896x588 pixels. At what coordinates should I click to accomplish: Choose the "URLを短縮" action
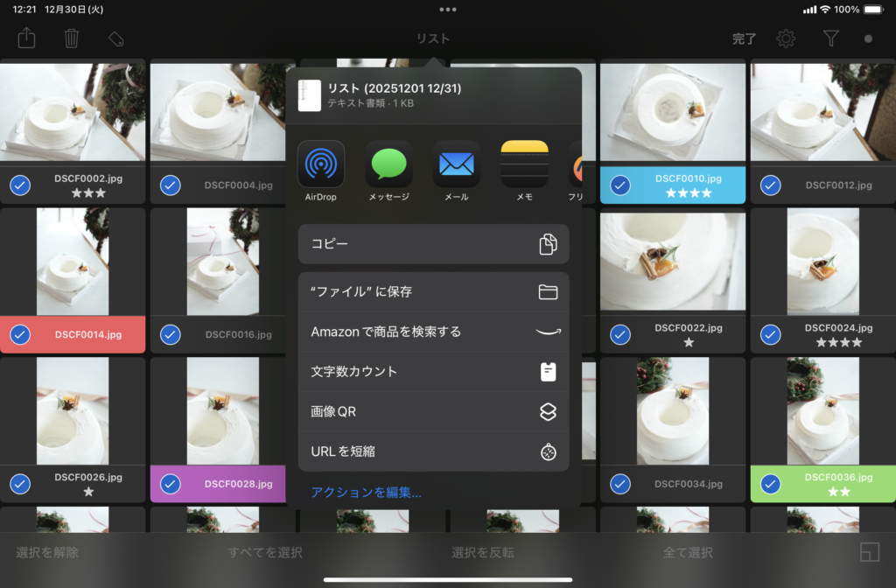433,451
